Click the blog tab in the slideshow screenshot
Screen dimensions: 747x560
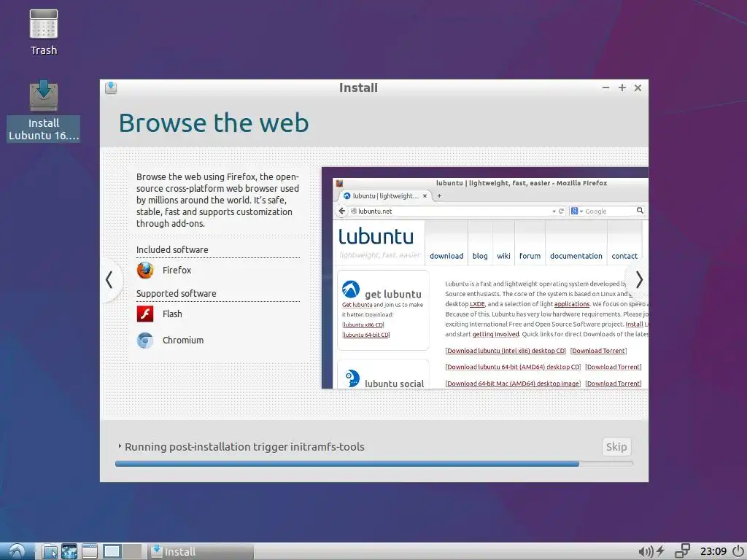click(x=480, y=256)
